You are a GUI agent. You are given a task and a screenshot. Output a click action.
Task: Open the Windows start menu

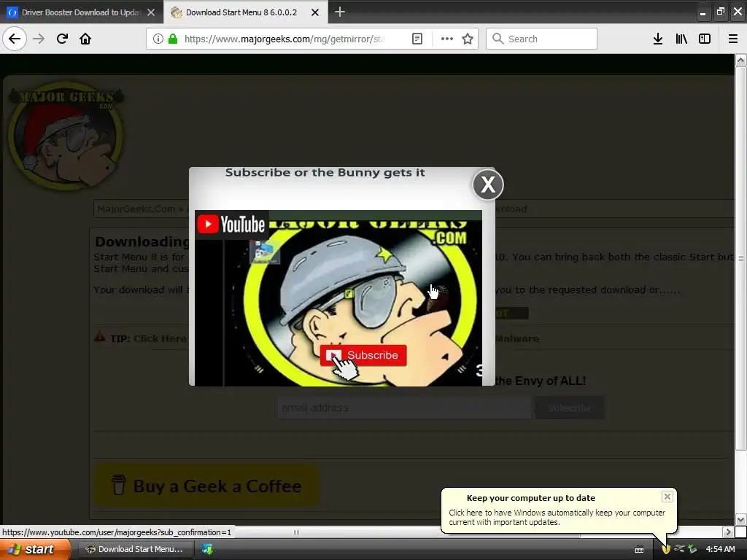(35, 549)
